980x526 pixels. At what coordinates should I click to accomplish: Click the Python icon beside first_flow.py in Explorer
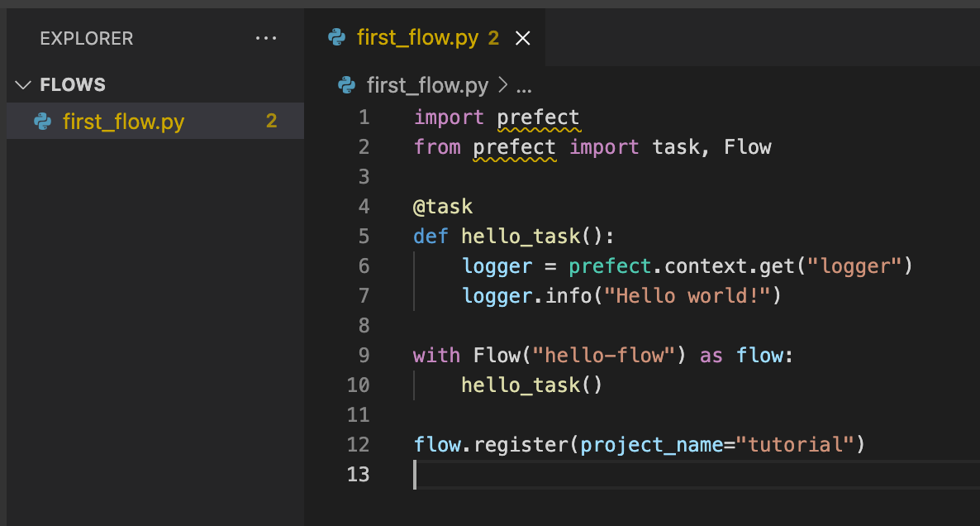43,122
